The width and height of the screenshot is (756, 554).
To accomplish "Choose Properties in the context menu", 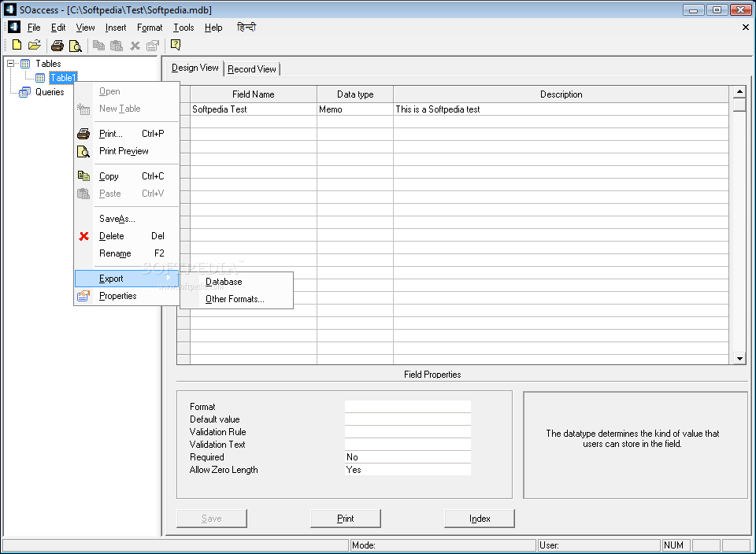I will [x=127, y=296].
